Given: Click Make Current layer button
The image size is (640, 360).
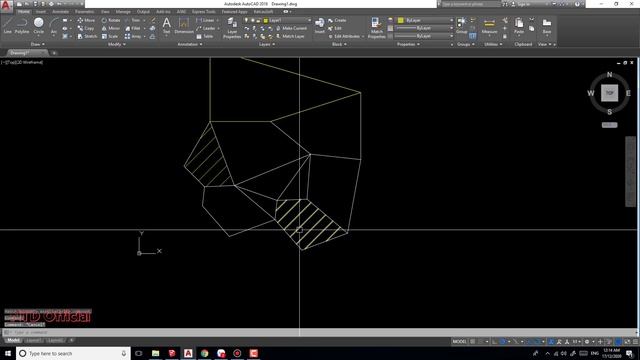Looking at the screenshot, I should 291,28.
